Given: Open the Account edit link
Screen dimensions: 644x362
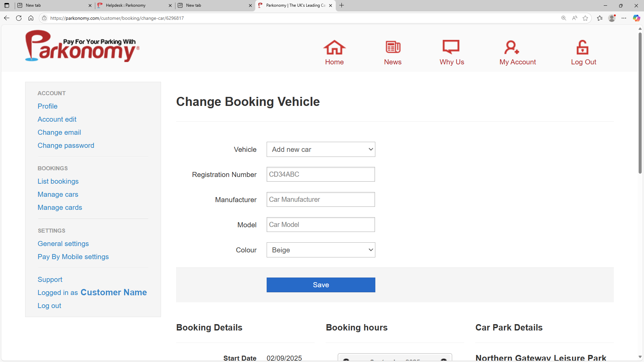Looking at the screenshot, I should click(x=57, y=119).
